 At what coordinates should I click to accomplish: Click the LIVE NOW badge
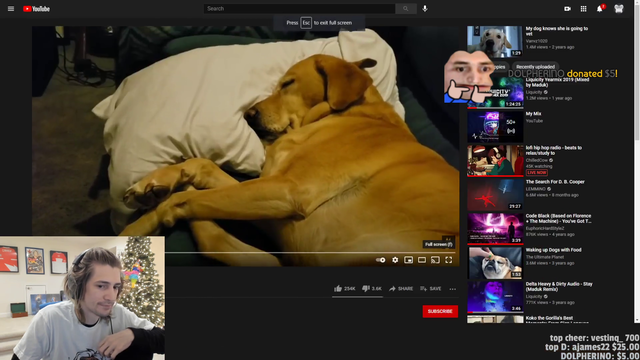[x=536, y=173]
